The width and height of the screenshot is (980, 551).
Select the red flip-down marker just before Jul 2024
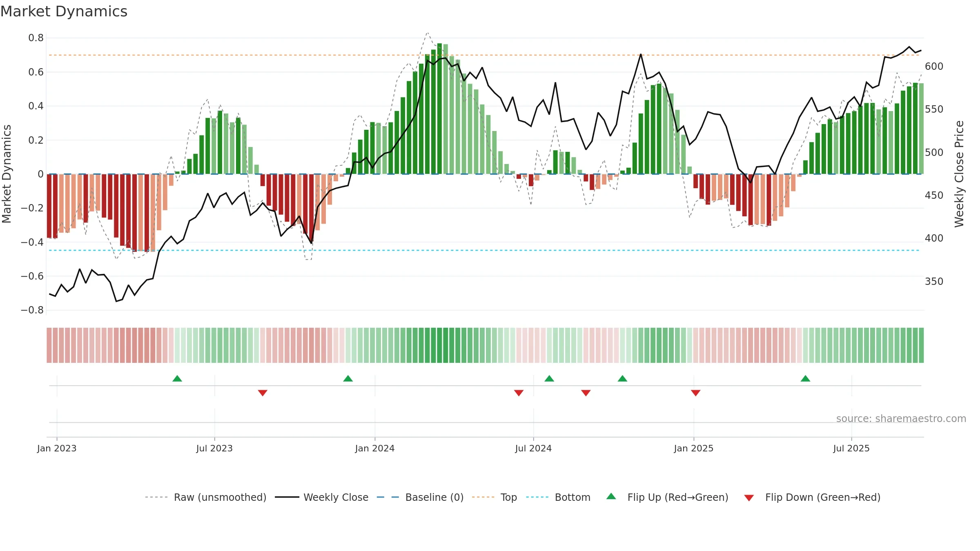pos(519,393)
